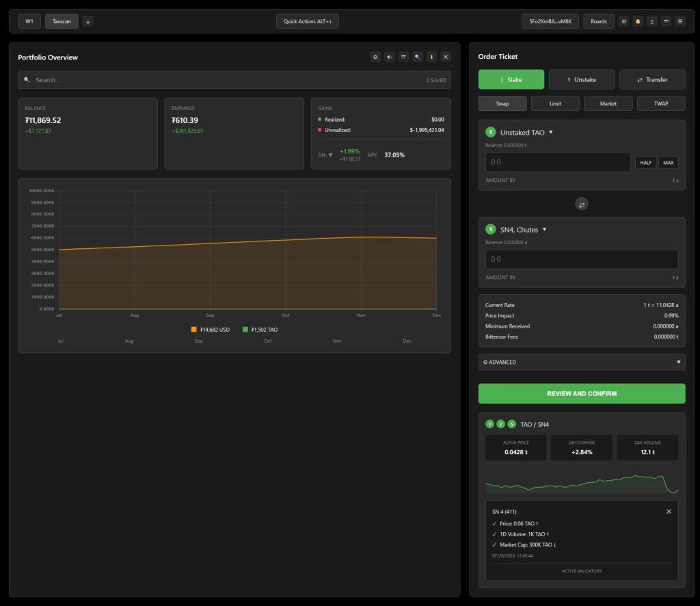This screenshot has height=606, width=700.
Task: Open the 24h gains period dropdown
Action: click(325, 155)
